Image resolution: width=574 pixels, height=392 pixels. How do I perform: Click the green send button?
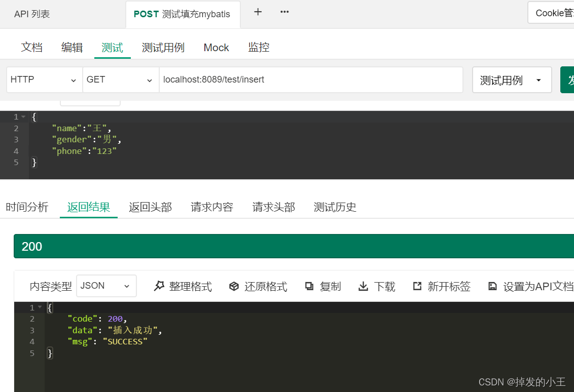(x=567, y=80)
